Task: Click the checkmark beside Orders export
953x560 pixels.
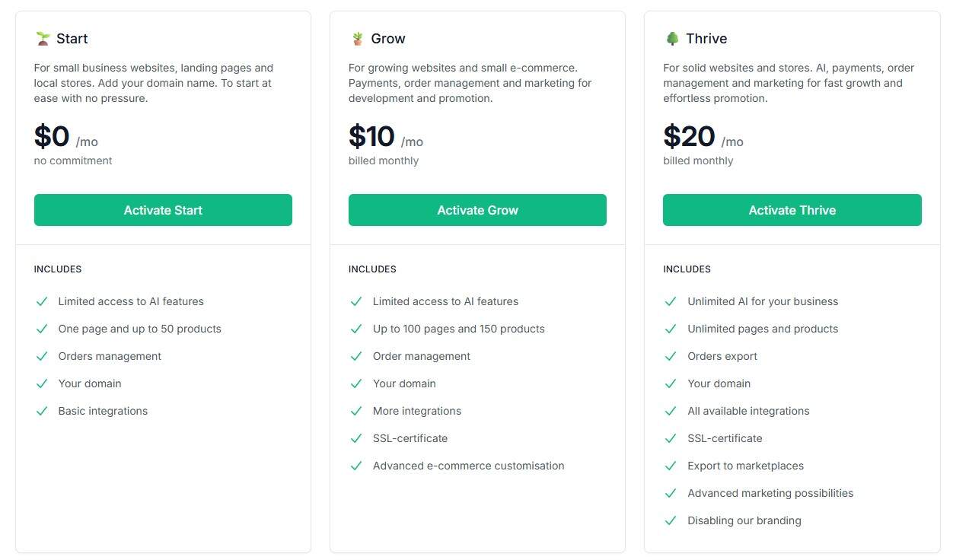Action: click(671, 356)
